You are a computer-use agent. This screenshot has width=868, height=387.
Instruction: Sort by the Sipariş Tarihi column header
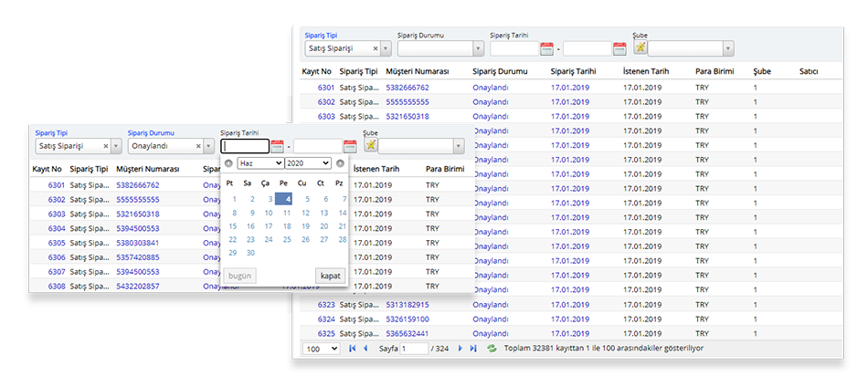tap(573, 70)
